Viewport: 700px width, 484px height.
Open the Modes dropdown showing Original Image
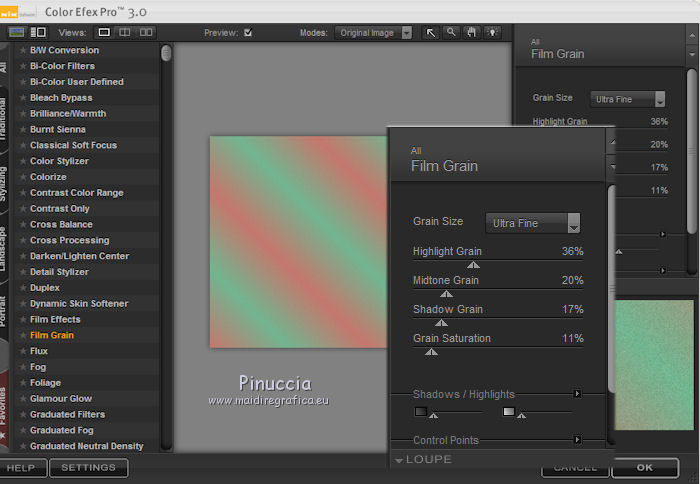[x=374, y=33]
